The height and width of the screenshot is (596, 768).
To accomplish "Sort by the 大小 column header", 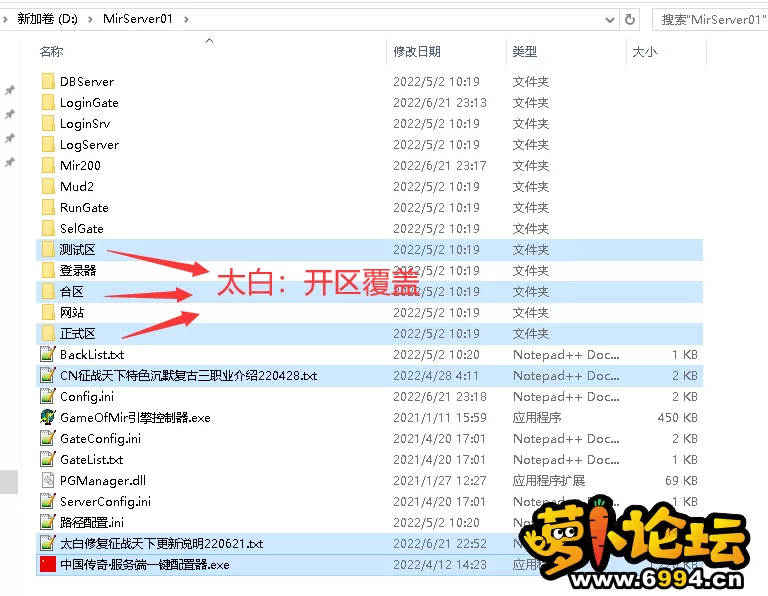I will [x=645, y=51].
